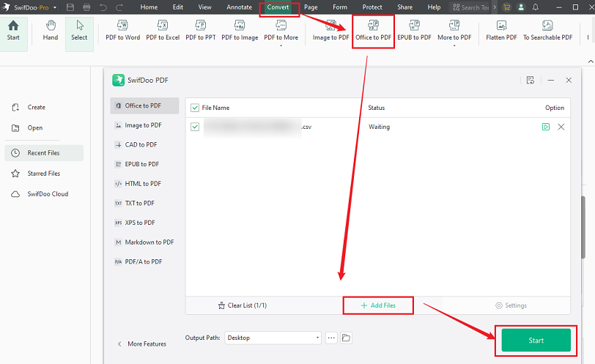Viewport: 595px width, 364px height.
Task: Toggle the File Name select-all checkbox
Action: [x=195, y=108]
